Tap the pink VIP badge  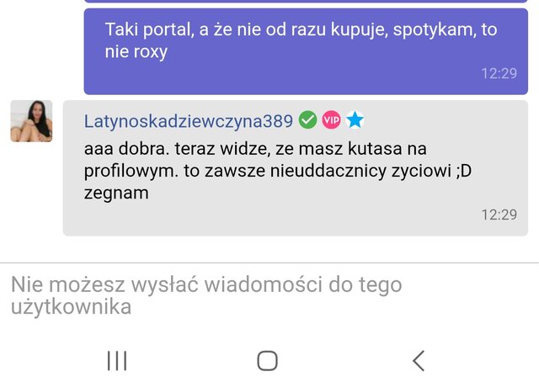click(x=331, y=119)
